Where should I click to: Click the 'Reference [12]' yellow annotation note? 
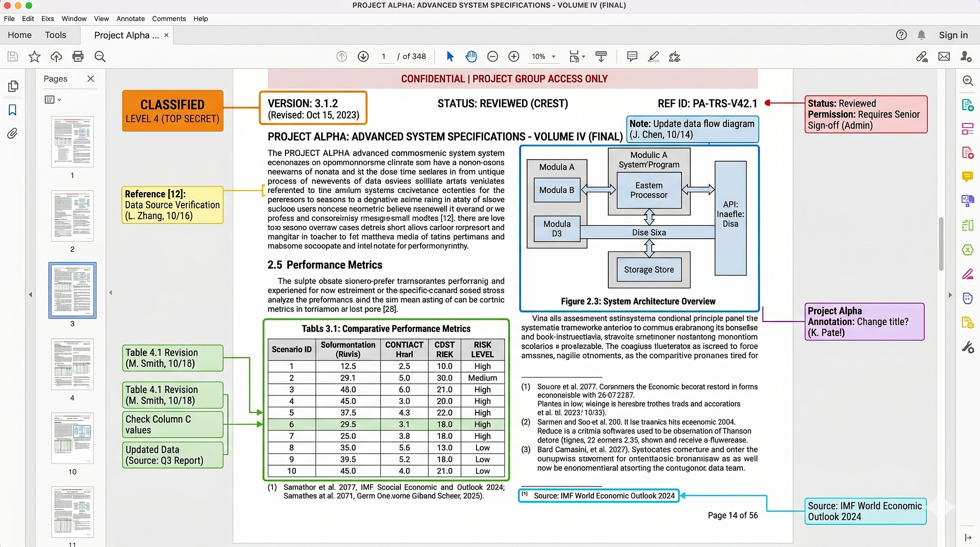tap(172, 205)
